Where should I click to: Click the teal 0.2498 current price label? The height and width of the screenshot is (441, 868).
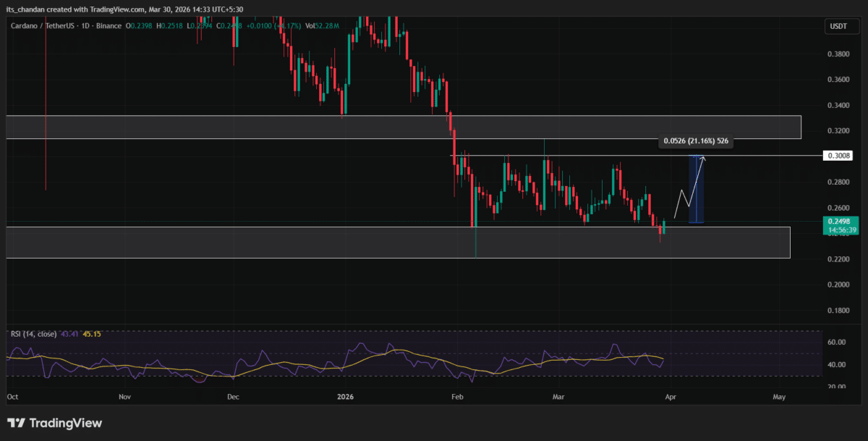838,223
